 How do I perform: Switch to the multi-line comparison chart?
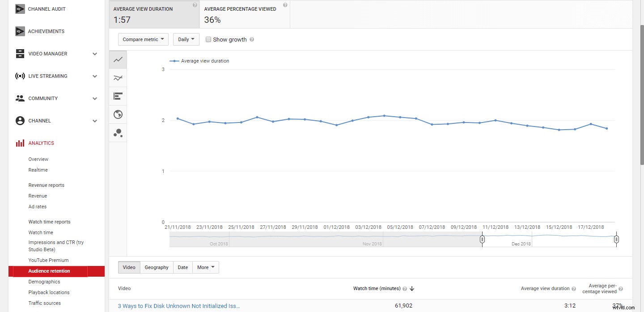tap(118, 77)
